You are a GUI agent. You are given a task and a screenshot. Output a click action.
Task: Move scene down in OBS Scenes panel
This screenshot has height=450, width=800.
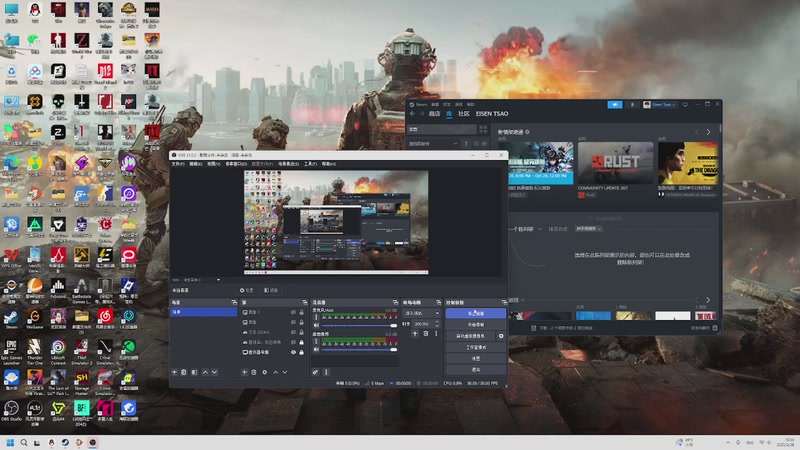pyautogui.click(x=214, y=372)
